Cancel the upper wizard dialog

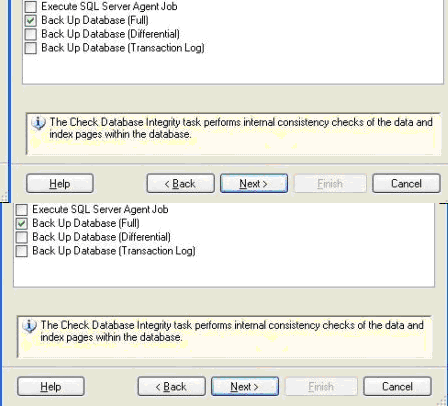(x=406, y=183)
